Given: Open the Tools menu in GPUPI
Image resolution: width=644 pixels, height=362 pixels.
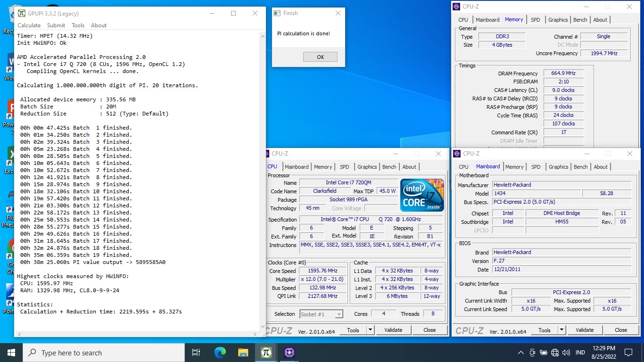Looking at the screenshot, I should point(78,25).
